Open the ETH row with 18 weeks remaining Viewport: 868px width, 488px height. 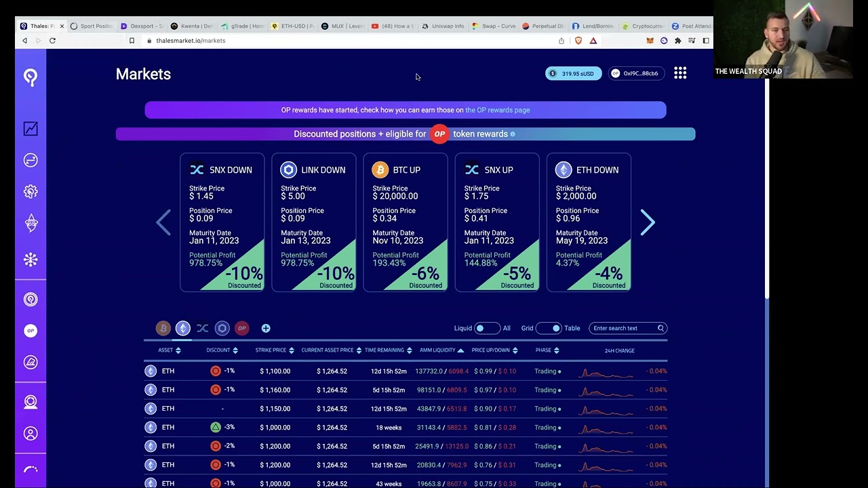tap(406, 428)
